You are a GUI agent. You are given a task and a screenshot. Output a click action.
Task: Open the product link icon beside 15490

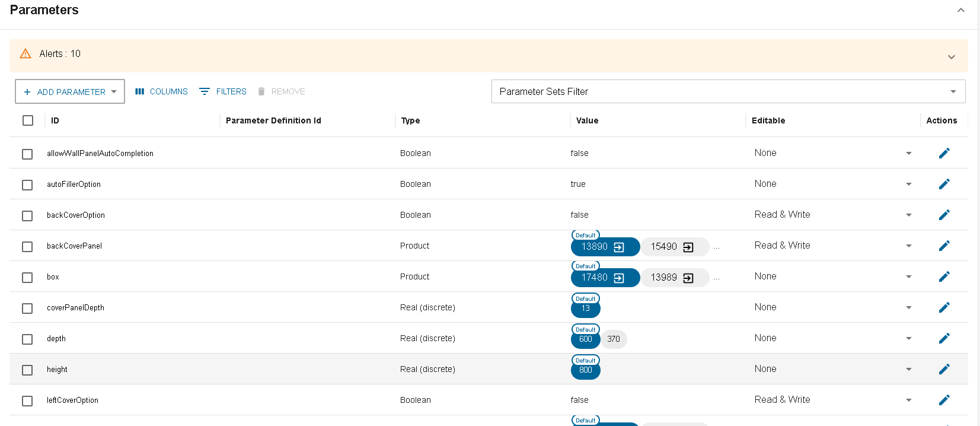688,247
